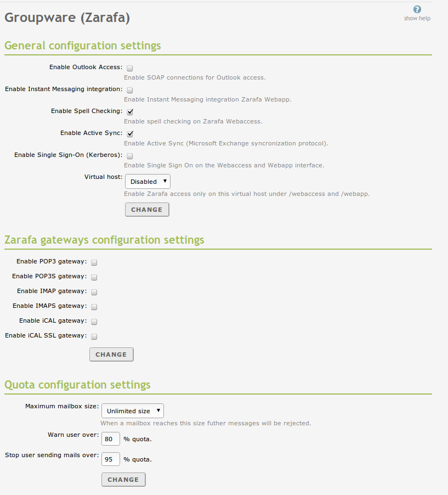448x495 pixels.
Task: Expand the Maximum mailbox size dropdown
Action: 133,411
